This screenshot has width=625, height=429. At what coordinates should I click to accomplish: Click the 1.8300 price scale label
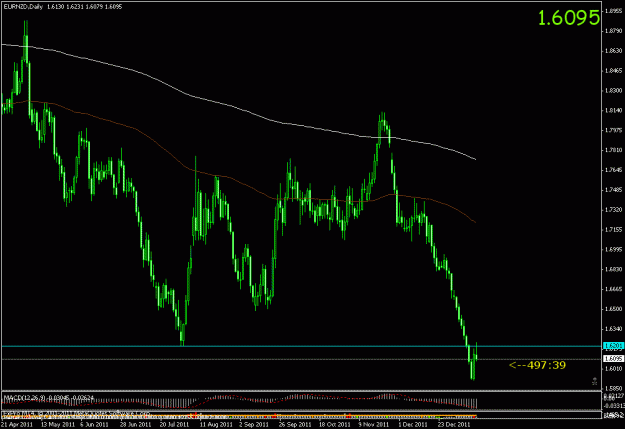(614, 91)
